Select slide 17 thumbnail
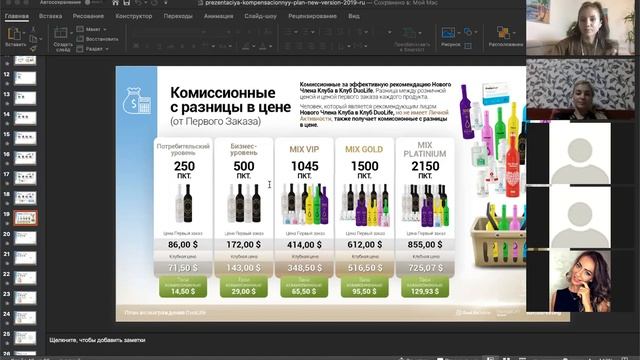The image size is (640, 360). 25,178
